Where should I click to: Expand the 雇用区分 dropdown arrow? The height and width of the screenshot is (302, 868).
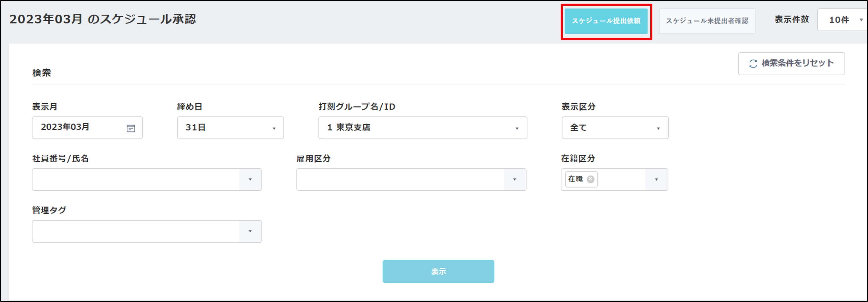pyautogui.click(x=515, y=179)
